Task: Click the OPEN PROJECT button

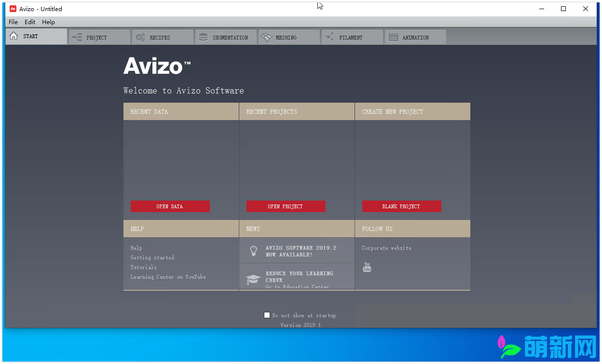Action: pyautogui.click(x=286, y=206)
